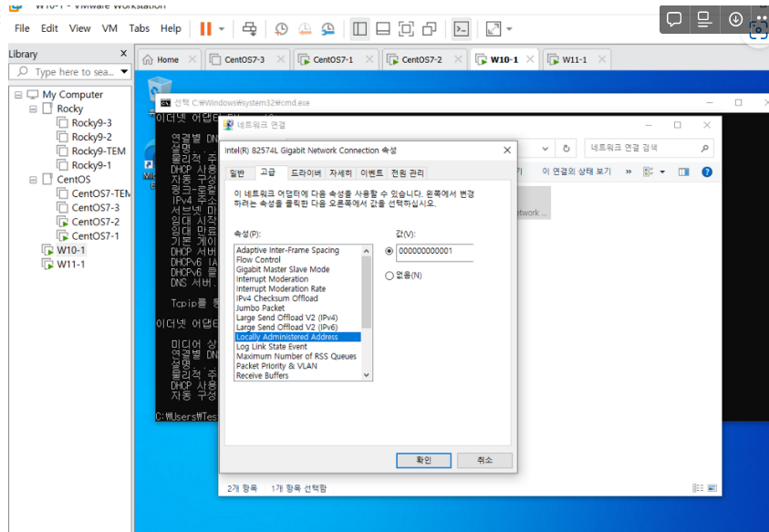The height and width of the screenshot is (532, 769).
Task: Select the 없음(N) radio button
Action: [x=390, y=276]
